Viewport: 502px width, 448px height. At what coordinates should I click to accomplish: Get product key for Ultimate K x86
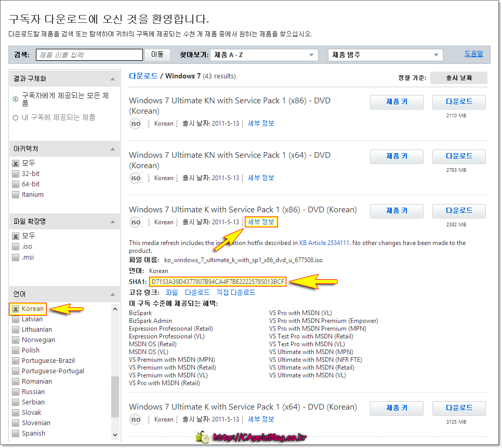click(397, 211)
